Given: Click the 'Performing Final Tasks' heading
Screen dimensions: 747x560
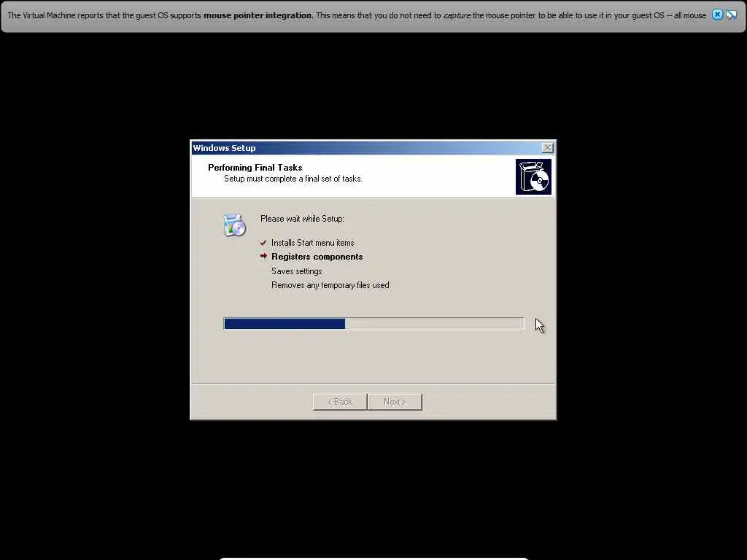Looking at the screenshot, I should pyautogui.click(x=255, y=168).
